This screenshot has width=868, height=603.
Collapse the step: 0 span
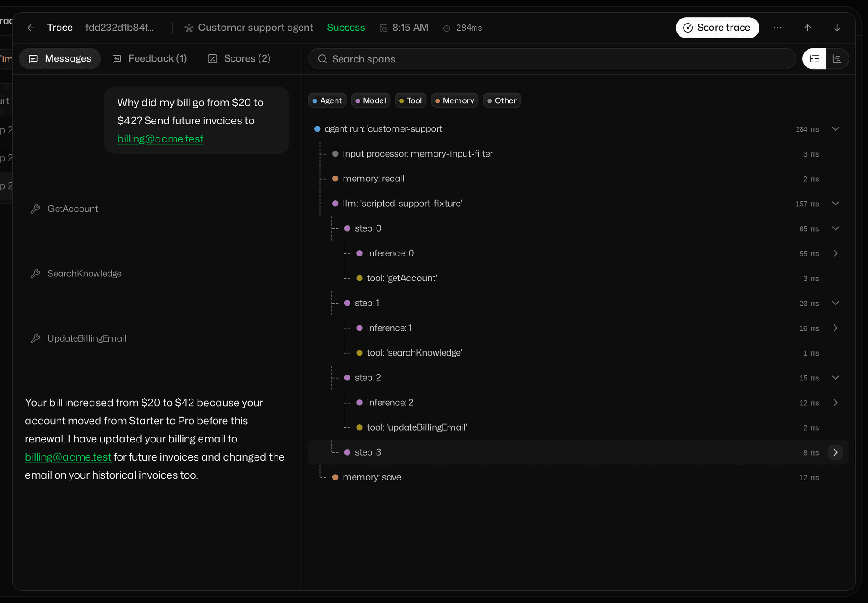coord(835,228)
